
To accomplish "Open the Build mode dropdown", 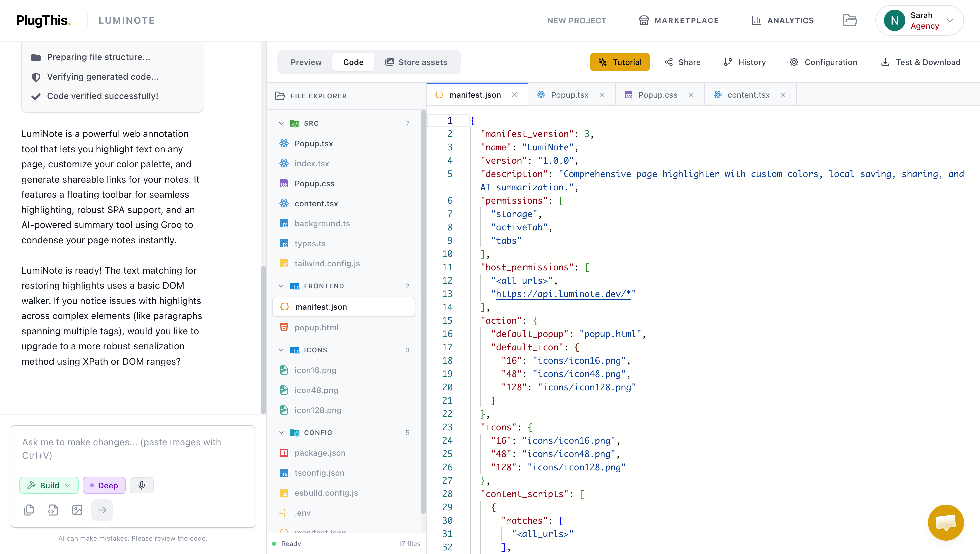I will click(49, 485).
